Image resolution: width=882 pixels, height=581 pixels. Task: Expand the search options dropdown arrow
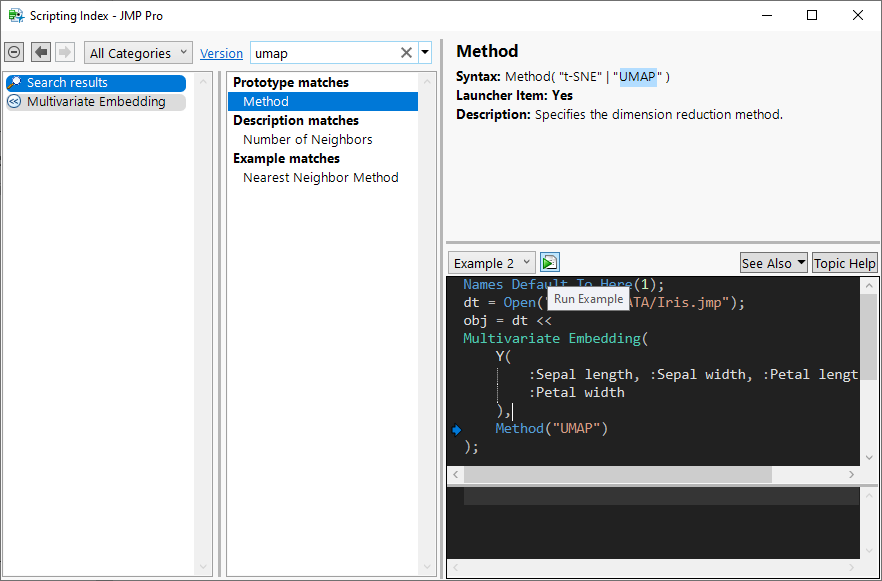(x=425, y=53)
